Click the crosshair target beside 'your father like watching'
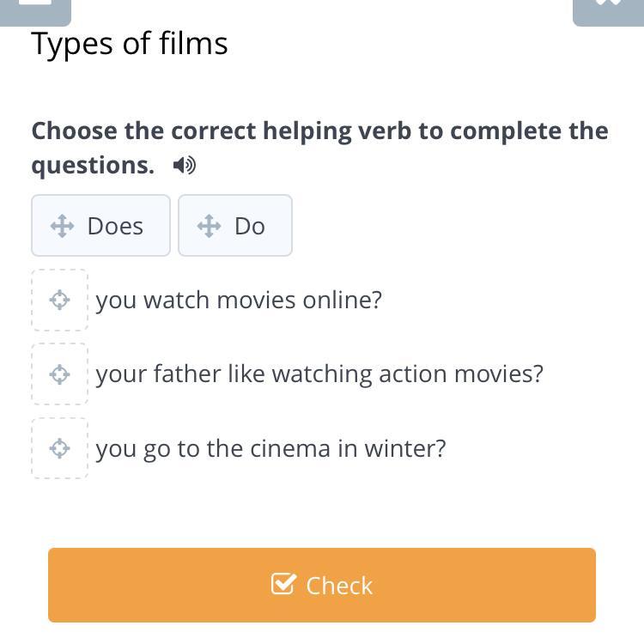The height and width of the screenshot is (644, 644). 59,374
